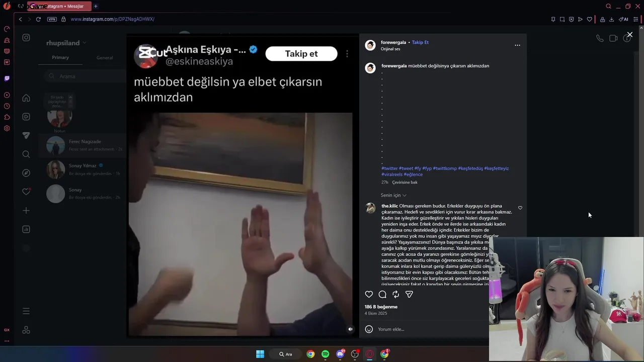644x362 pixels.
Task: Share the post with the paper plane icon
Action: tap(409, 295)
